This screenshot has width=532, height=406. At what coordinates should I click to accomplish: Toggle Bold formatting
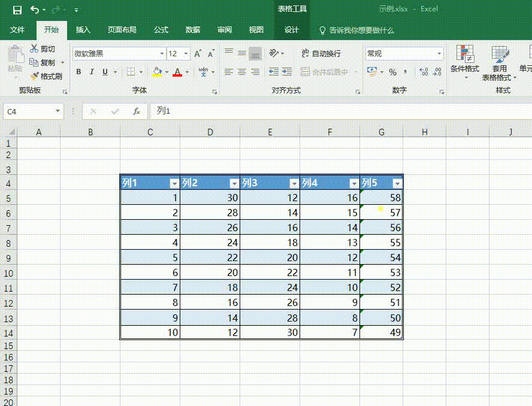tap(78, 72)
